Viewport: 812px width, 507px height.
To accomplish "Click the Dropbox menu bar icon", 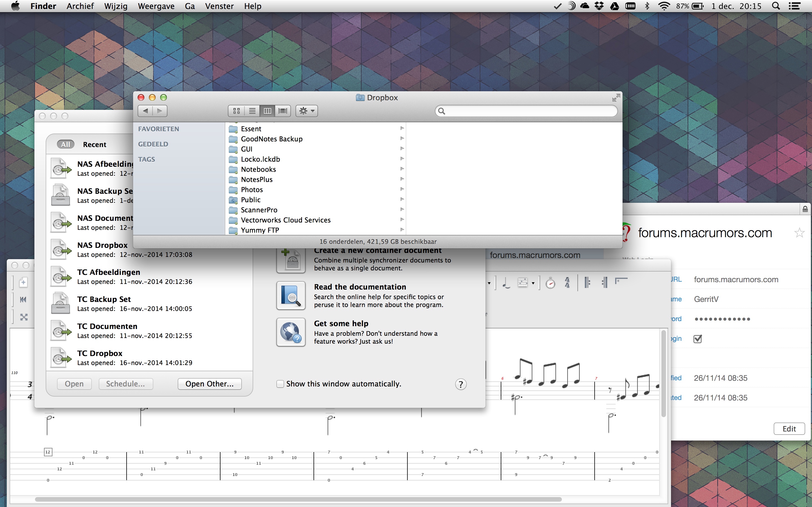I will click(x=599, y=6).
